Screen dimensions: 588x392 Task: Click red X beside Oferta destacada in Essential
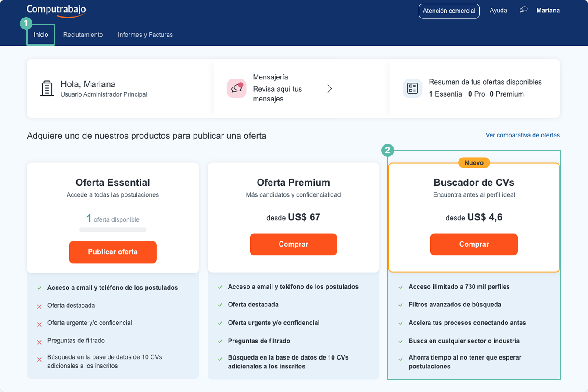click(39, 306)
